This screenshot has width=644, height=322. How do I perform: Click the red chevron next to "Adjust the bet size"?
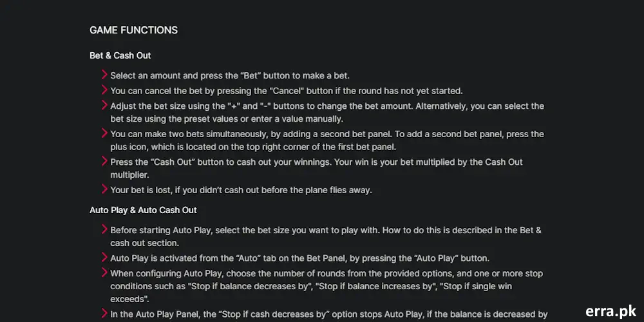[x=104, y=105]
